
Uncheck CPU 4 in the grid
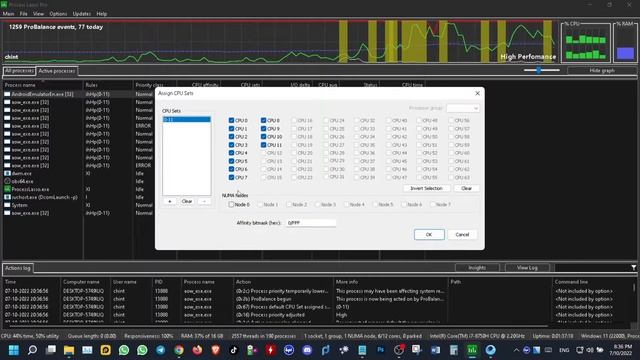231,153
